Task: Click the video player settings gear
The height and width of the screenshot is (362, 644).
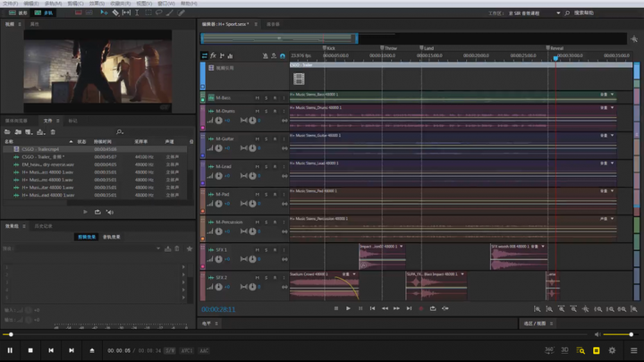Action: pos(612,350)
